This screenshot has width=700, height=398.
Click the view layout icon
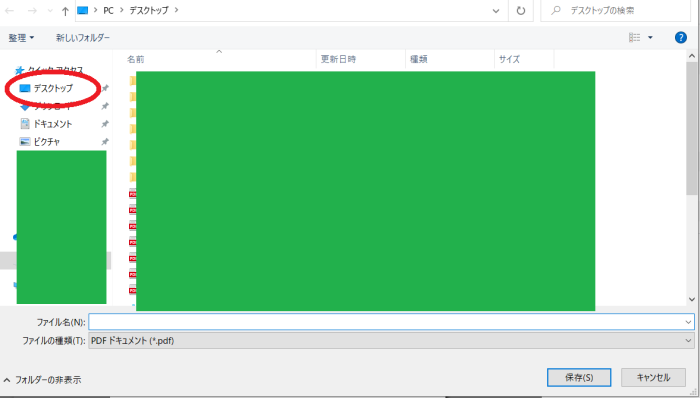point(634,37)
